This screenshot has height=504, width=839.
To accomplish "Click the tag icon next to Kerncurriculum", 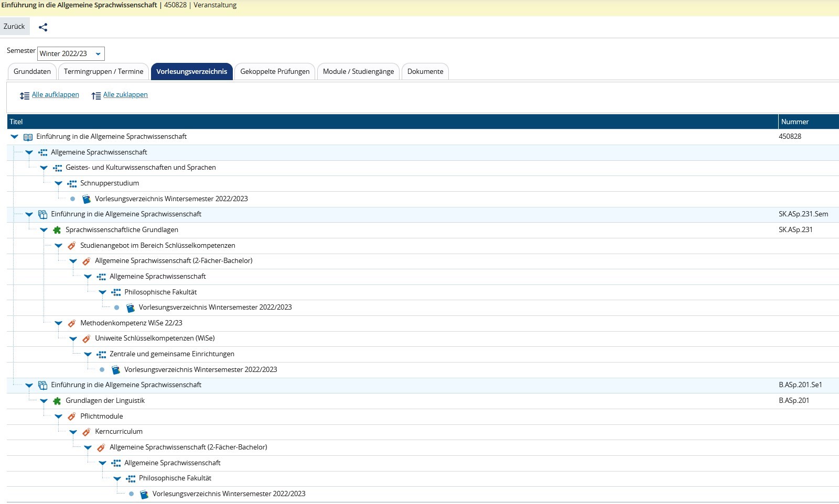I will point(87,432).
